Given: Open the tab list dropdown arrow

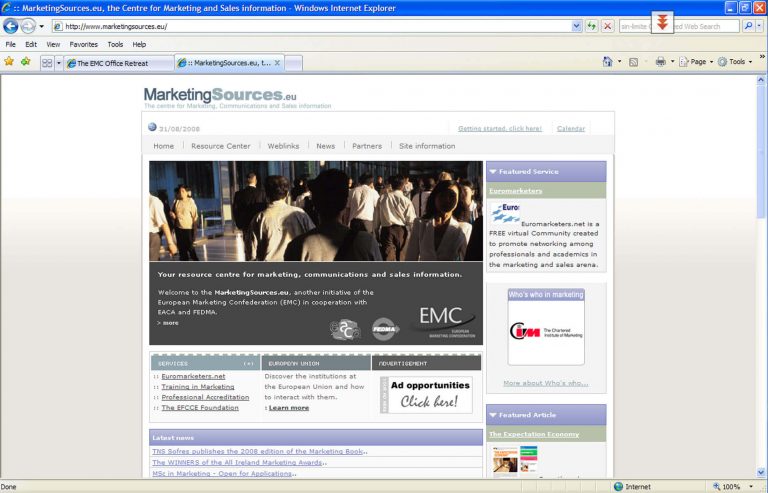Looking at the screenshot, I should [59, 63].
